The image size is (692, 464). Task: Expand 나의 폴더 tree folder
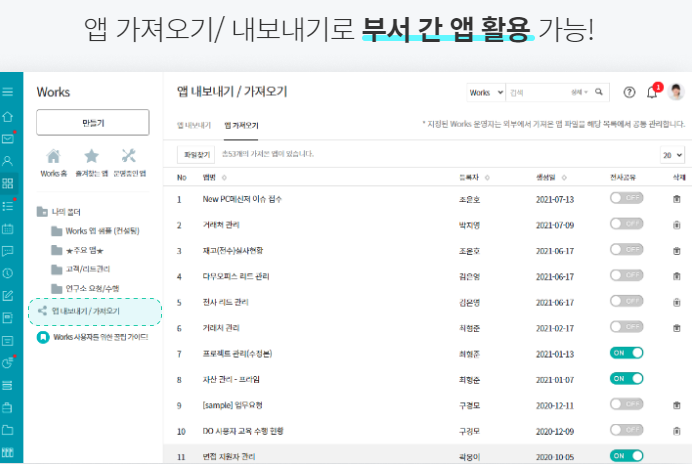pyautogui.click(x=59, y=212)
